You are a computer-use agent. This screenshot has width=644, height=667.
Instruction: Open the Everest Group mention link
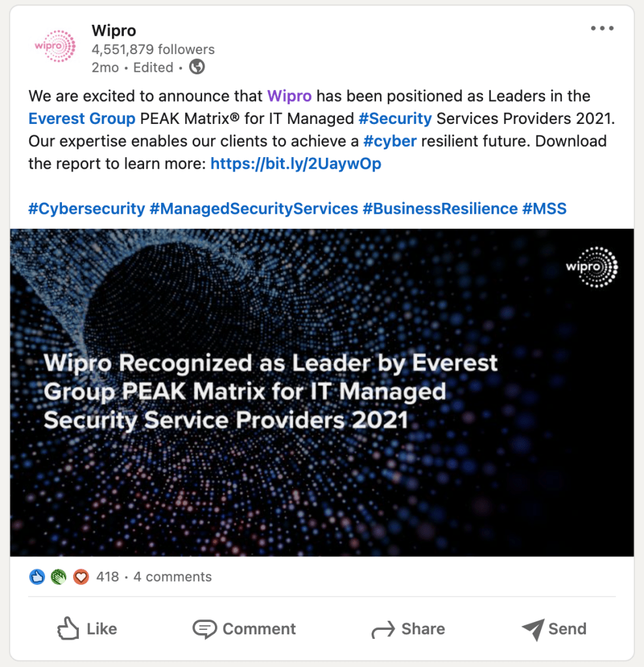(x=82, y=119)
